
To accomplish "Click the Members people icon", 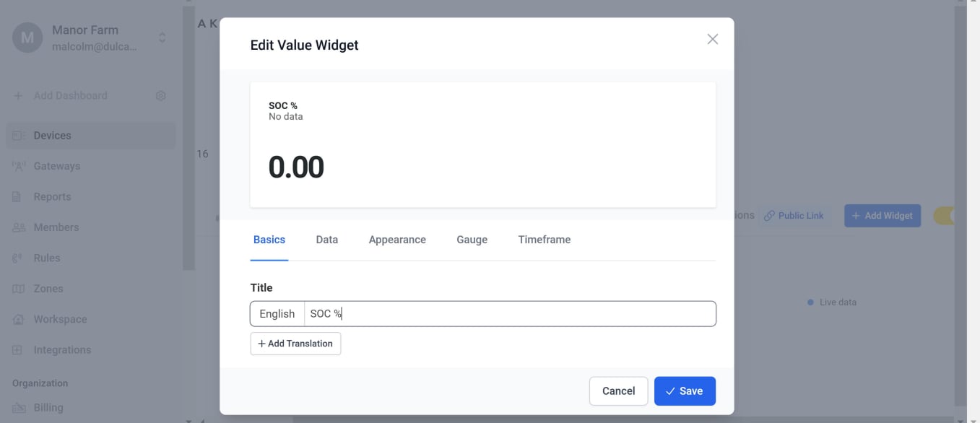I will pyautogui.click(x=19, y=227).
